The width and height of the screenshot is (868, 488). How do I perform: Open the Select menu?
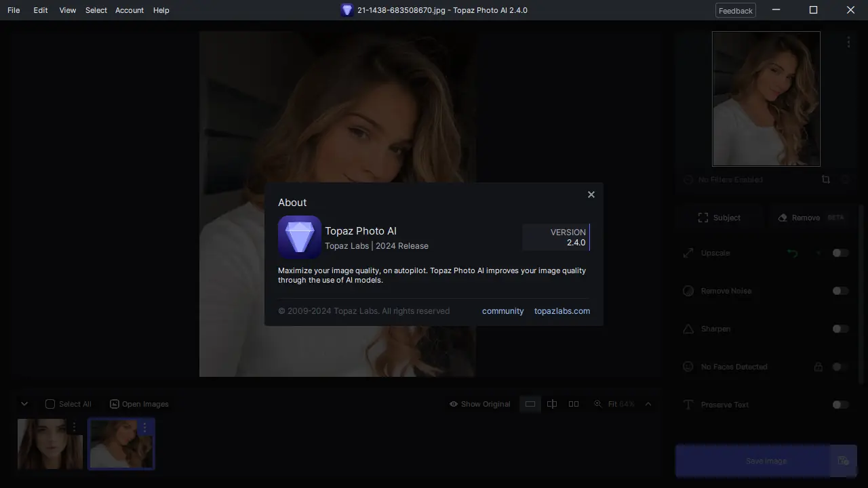pos(96,10)
